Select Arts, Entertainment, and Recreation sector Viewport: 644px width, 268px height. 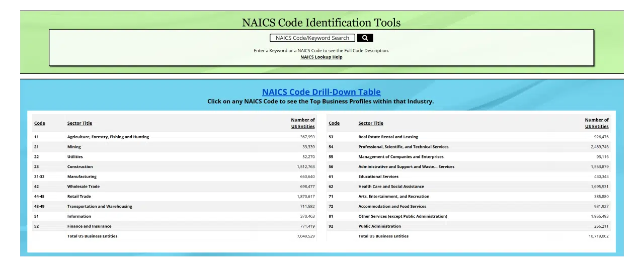(394, 197)
